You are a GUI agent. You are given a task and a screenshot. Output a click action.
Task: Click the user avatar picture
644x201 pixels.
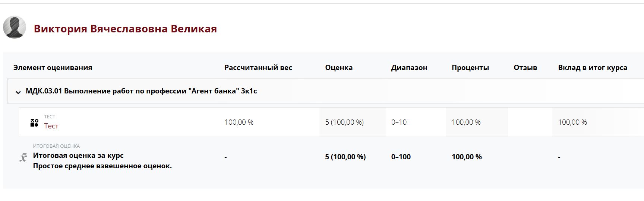click(15, 27)
